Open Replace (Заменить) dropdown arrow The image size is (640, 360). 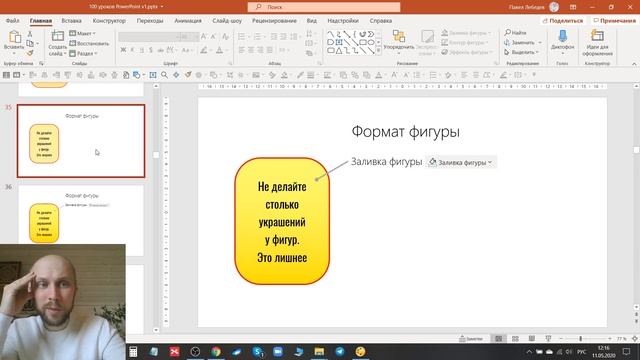540,42
